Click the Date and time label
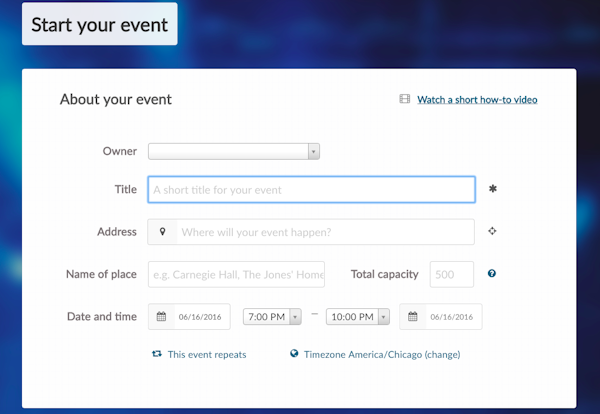 102,316
